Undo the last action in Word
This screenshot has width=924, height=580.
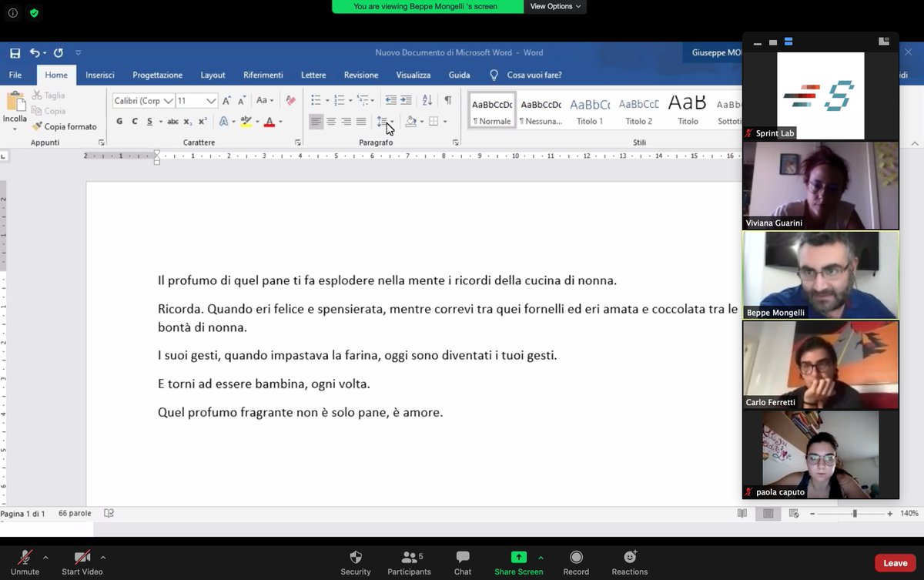35,53
